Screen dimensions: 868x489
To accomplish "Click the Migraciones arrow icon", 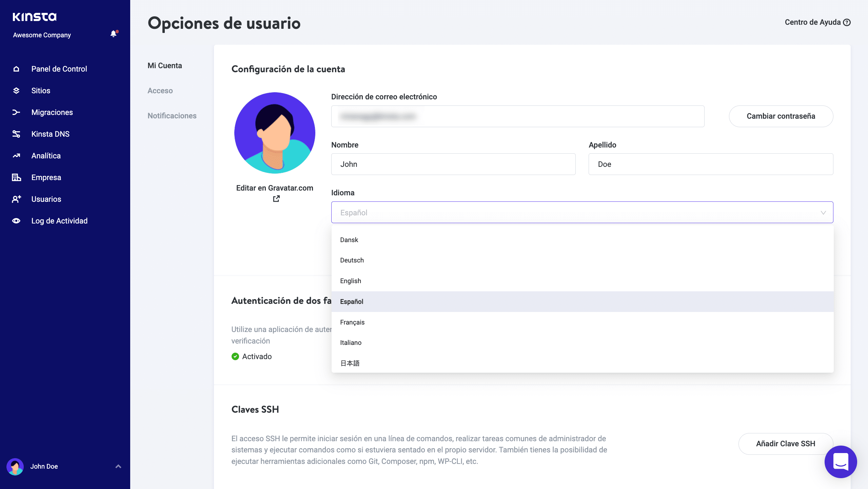I will [x=16, y=112].
